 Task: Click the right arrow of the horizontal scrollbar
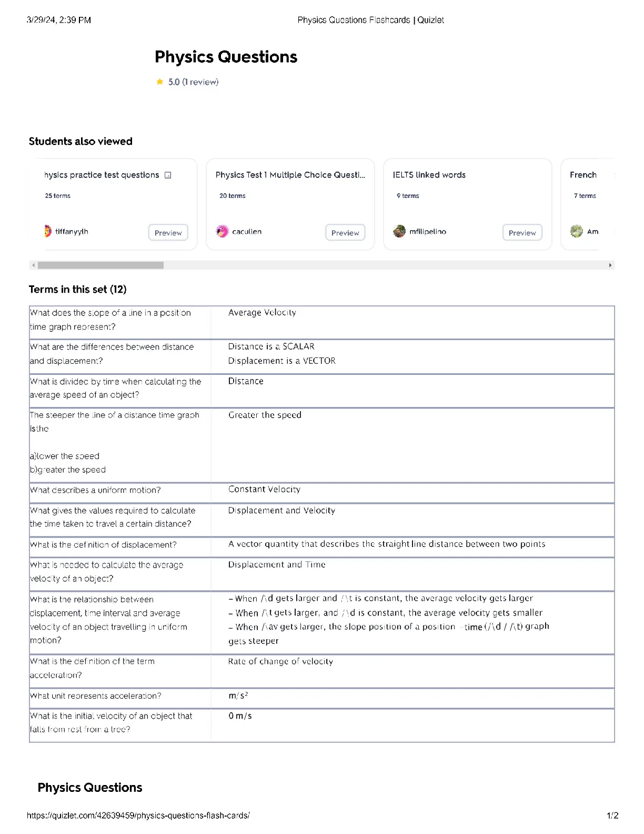(x=610, y=265)
